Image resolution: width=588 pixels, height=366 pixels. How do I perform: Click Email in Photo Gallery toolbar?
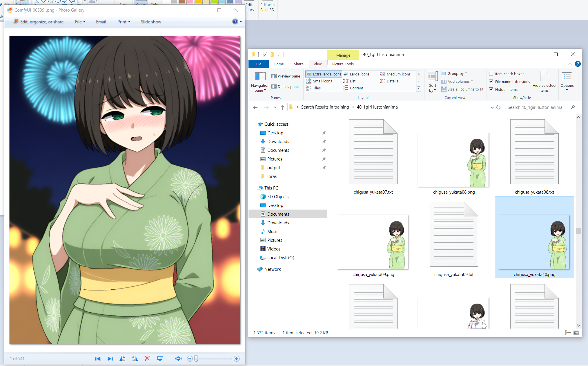click(101, 22)
